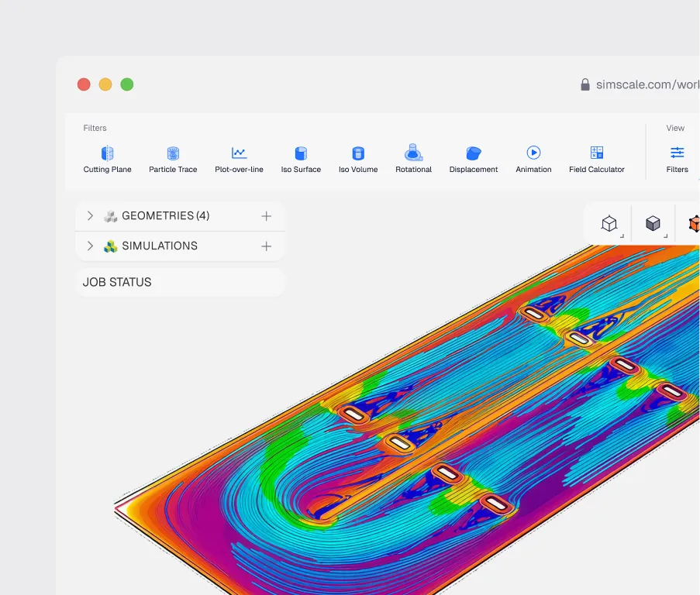Expand the GEOMETRIES (4) tree

(90, 216)
